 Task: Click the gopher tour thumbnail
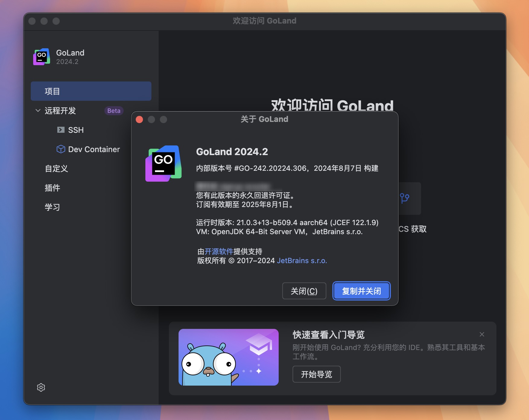pos(229,357)
